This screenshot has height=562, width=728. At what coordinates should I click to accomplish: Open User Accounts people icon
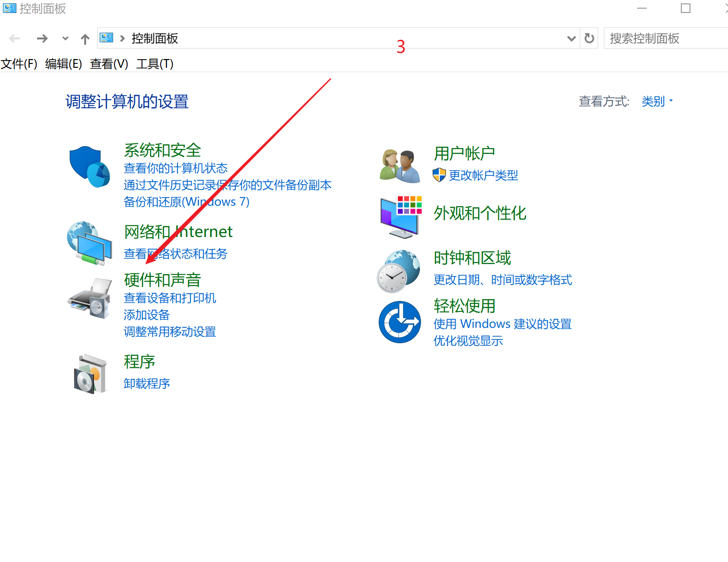pos(400,166)
